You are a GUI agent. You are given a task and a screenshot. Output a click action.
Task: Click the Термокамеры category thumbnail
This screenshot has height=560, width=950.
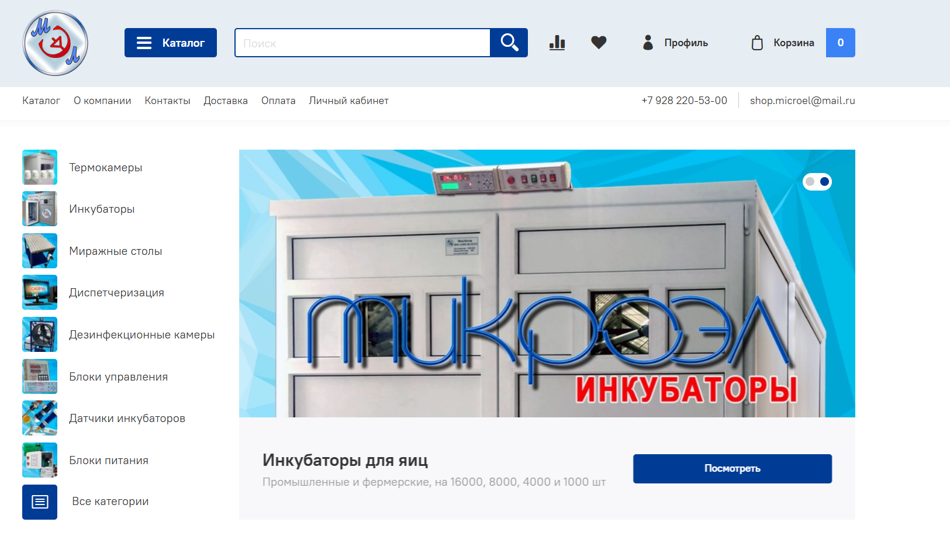(40, 167)
